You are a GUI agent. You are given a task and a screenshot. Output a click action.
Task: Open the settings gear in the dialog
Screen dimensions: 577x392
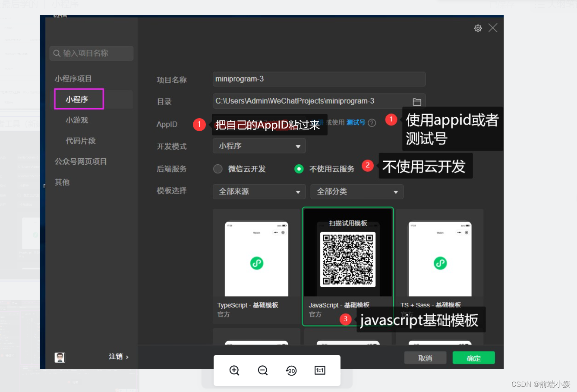coord(478,28)
